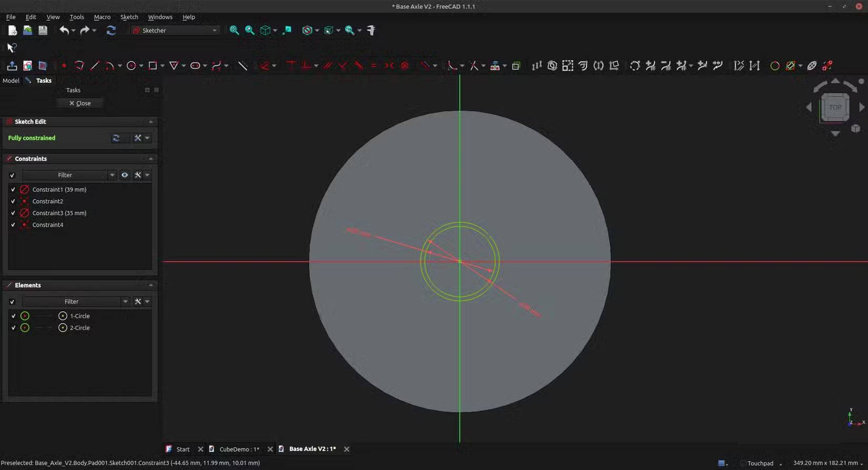
Task: Open the Elements Filter dropdown arrow
Action: pos(125,302)
